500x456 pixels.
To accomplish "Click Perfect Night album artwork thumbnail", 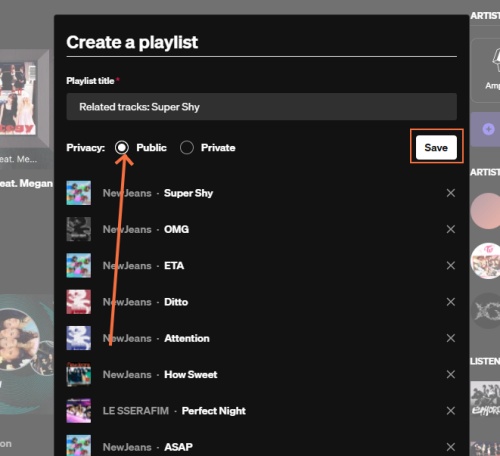I will [x=78, y=411].
